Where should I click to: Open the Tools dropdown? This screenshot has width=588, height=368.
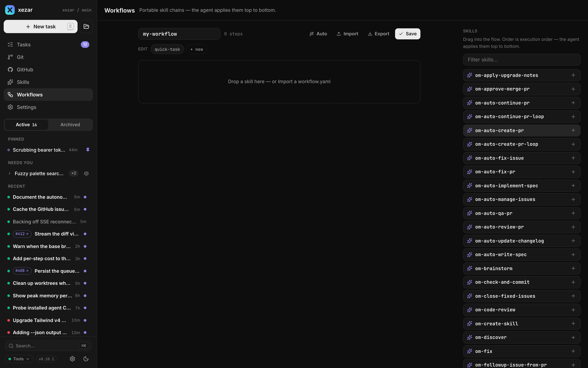(19, 359)
